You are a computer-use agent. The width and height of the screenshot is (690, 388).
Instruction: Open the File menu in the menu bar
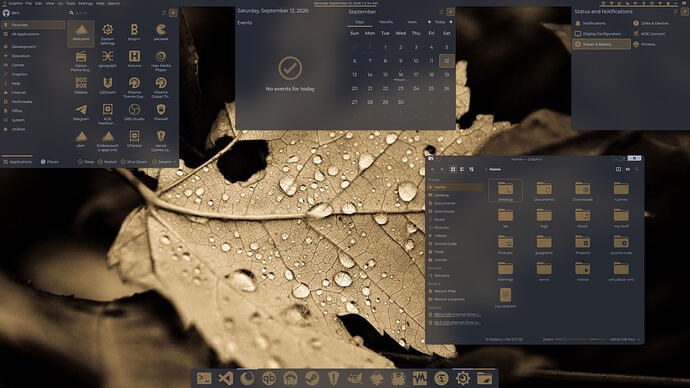(x=29, y=3)
